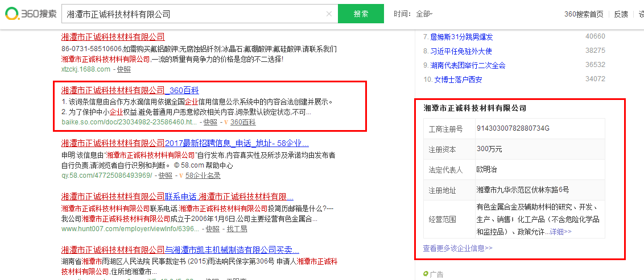
Task: Open first result 湘潭市正诚科技材料有限公司 title
Action: (x=113, y=37)
